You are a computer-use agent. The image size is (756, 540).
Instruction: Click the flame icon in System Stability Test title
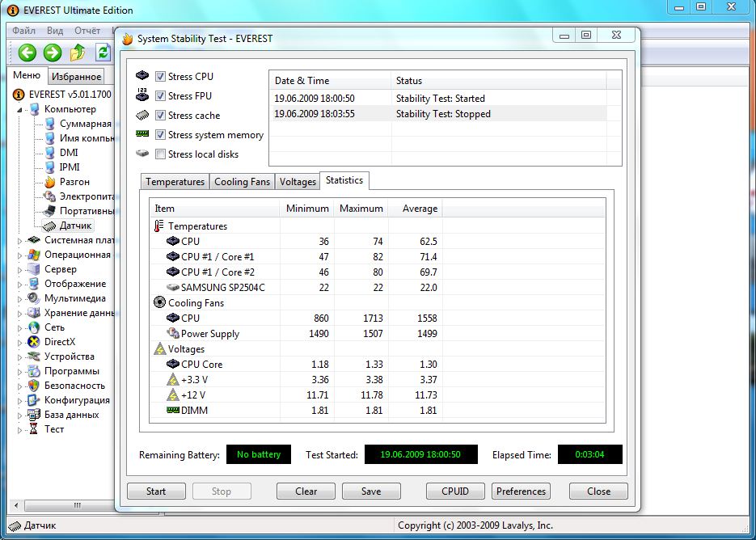[127, 39]
